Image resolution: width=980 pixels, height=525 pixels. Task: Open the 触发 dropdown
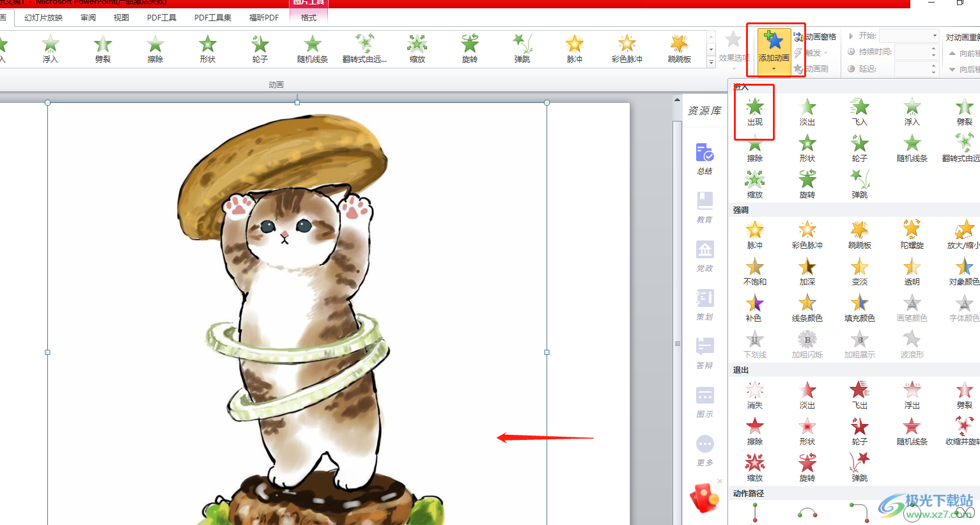pyautogui.click(x=811, y=52)
